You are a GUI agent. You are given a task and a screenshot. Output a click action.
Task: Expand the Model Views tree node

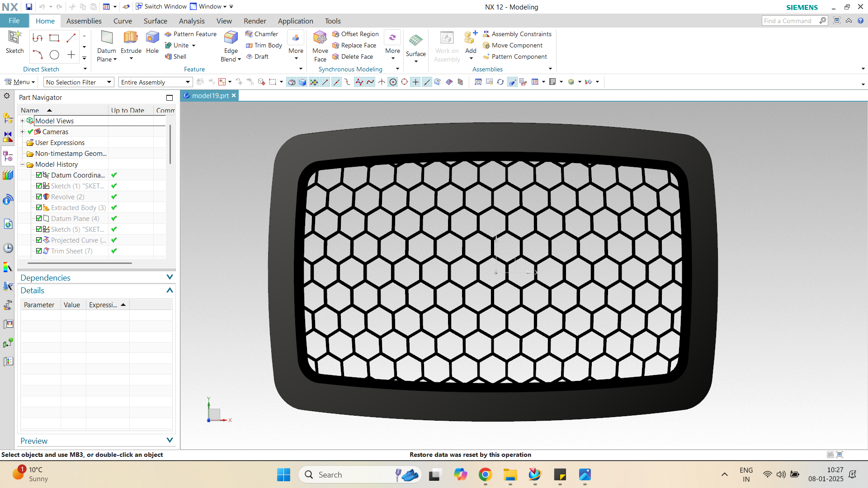pos(22,121)
